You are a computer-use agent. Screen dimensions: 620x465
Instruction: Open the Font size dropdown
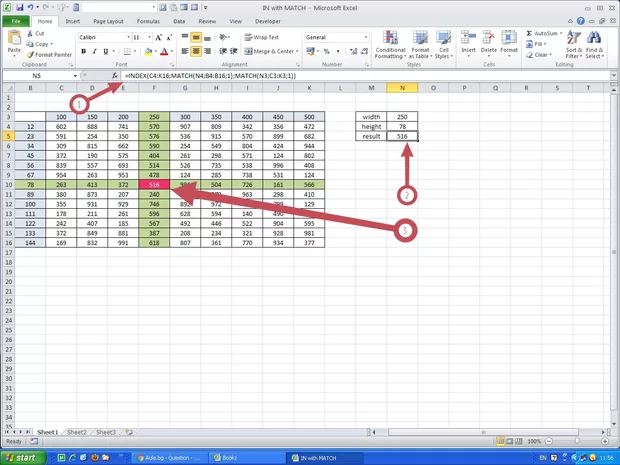pos(149,37)
